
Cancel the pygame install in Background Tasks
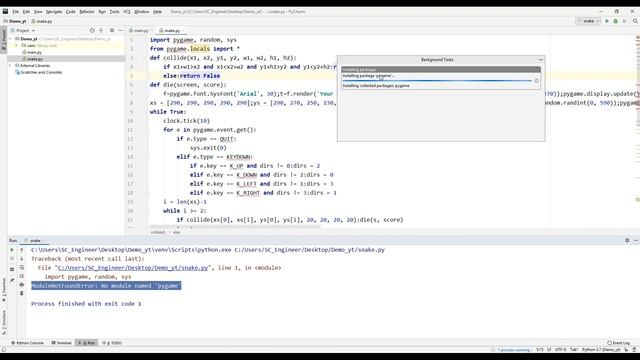pos(536,81)
